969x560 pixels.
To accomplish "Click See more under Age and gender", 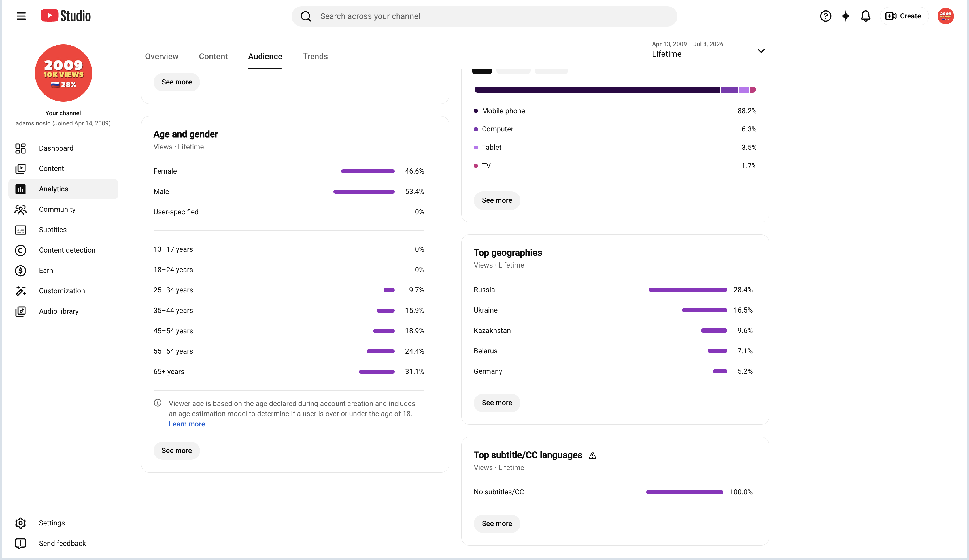I will pyautogui.click(x=177, y=450).
